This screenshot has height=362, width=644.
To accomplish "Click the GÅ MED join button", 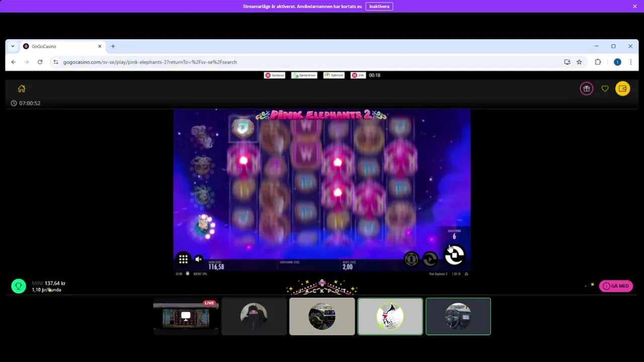I will pyautogui.click(x=616, y=286).
